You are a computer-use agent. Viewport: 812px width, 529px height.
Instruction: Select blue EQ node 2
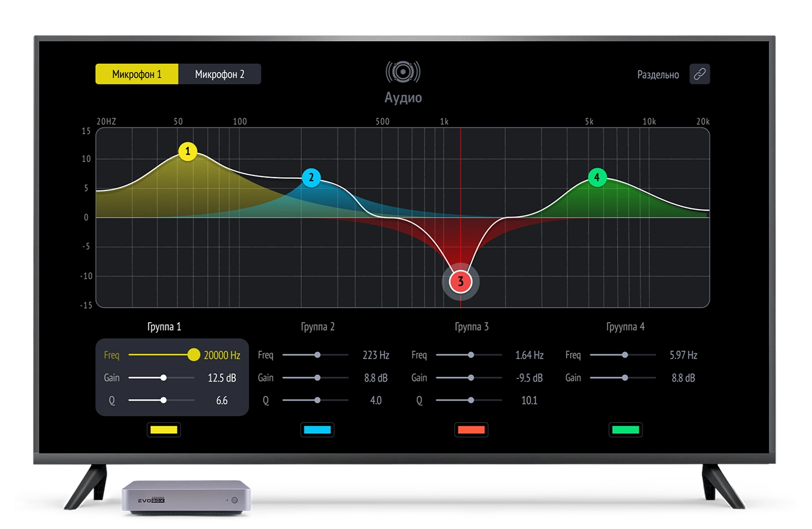[311, 178]
